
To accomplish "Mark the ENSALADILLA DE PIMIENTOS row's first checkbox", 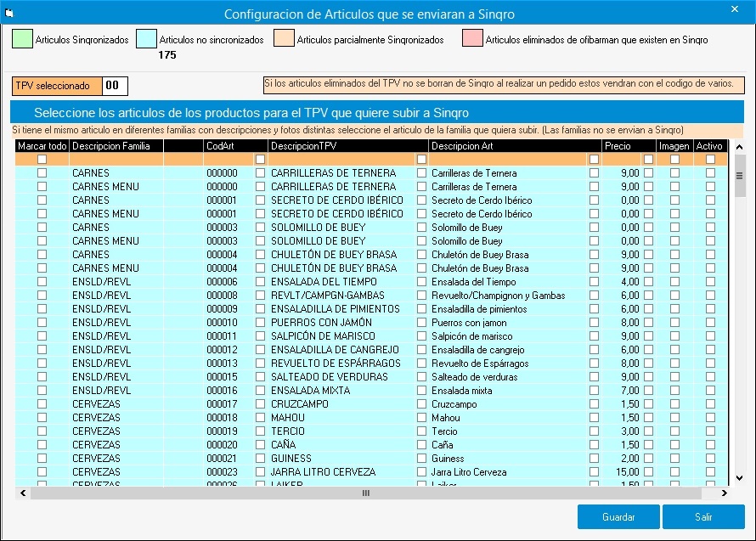I will click(42, 308).
